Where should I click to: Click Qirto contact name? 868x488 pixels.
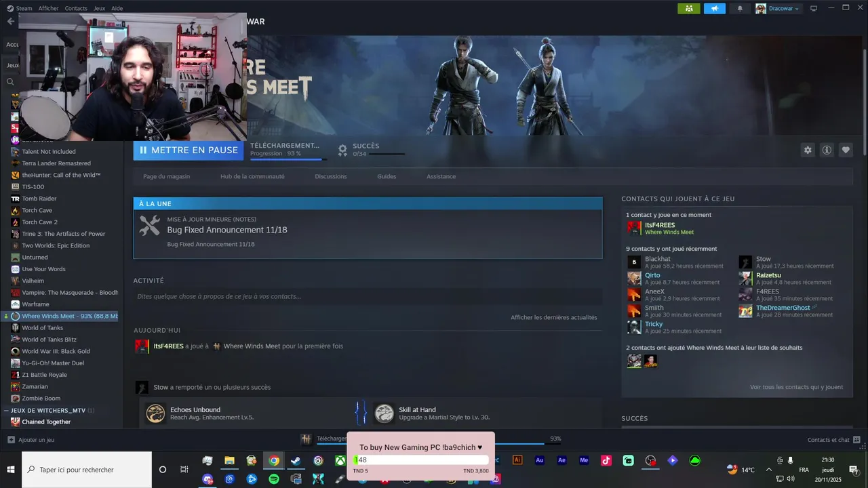pyautogui.click(x=652, y=275)
